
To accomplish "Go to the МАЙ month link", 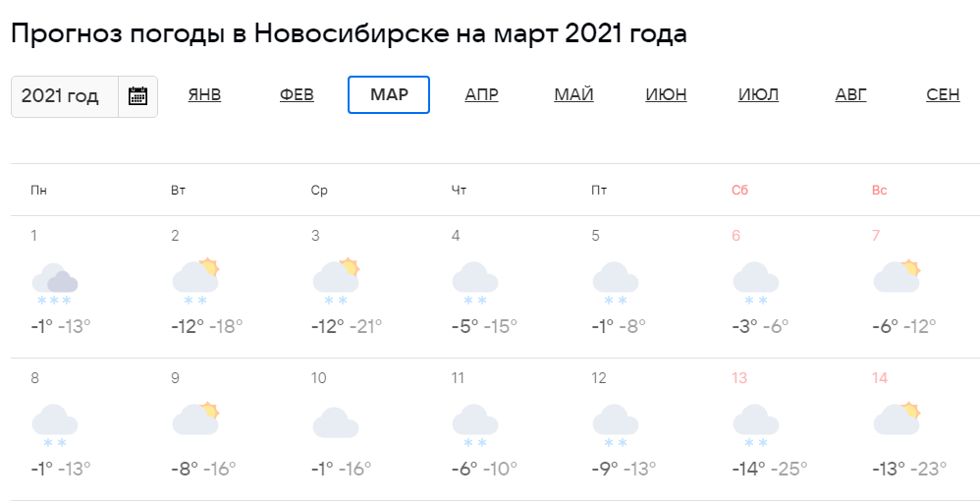I will (573, 95).
